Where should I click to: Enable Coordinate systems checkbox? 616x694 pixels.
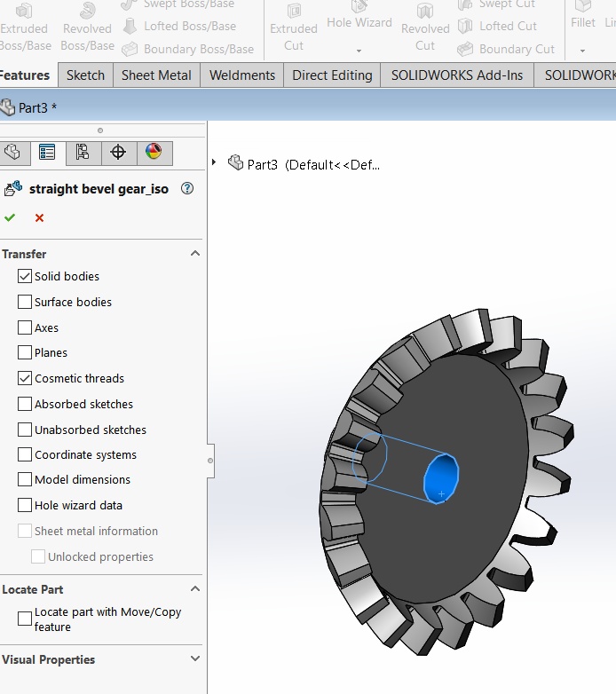[25, 454]
